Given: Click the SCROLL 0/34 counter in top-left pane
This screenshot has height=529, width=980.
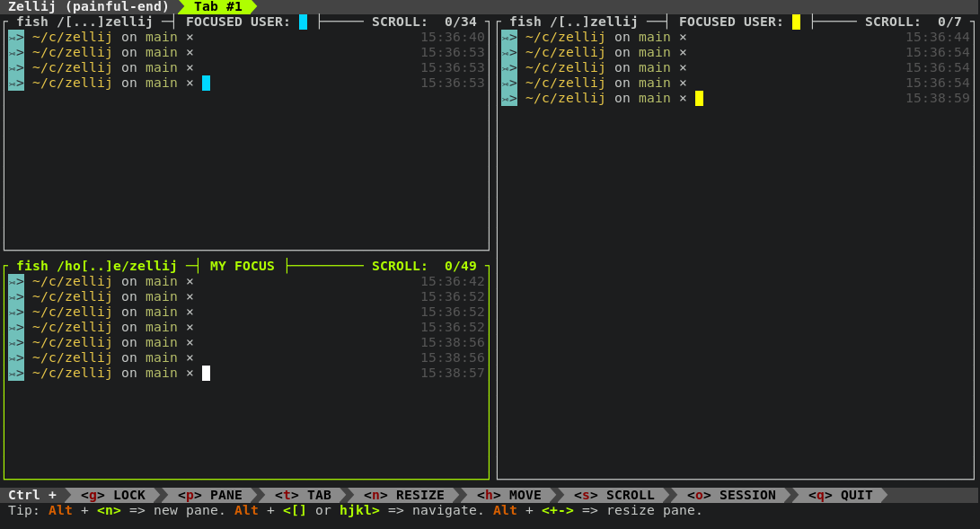Looking at the screenshot, I should click(423, 22).
